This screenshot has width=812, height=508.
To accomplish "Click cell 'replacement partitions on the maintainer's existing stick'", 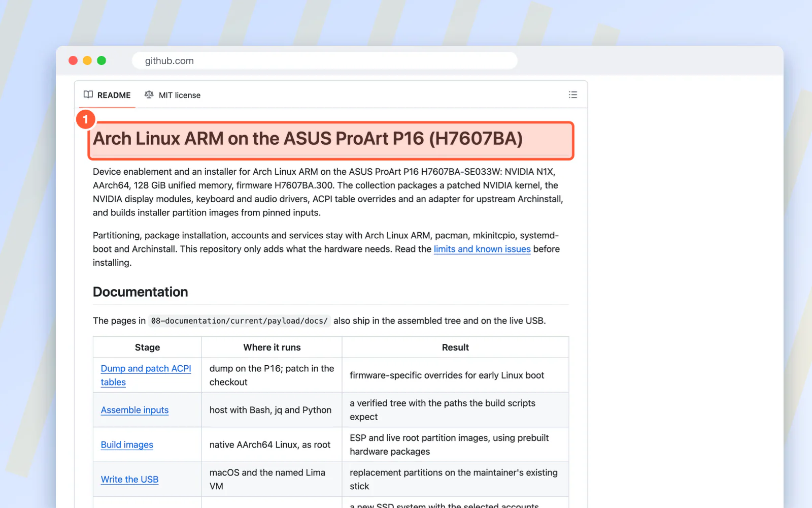I will pyautogui.click(x=455, y=479).
